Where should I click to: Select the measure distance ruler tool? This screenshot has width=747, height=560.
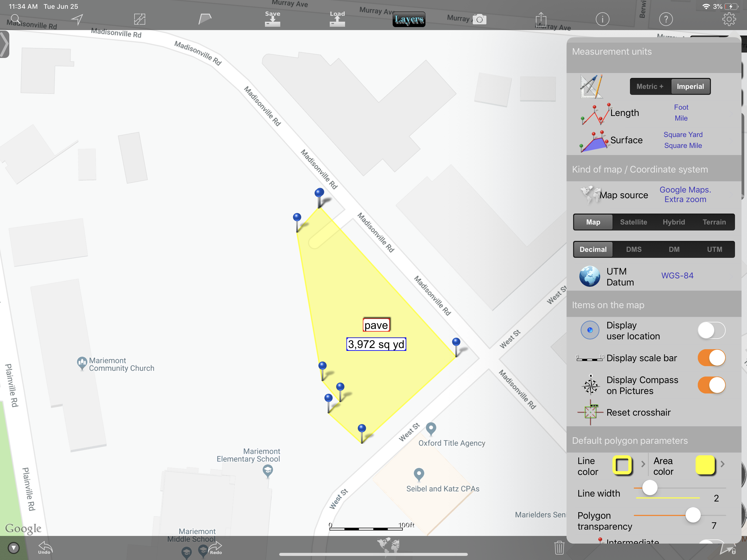coord(139,19)
